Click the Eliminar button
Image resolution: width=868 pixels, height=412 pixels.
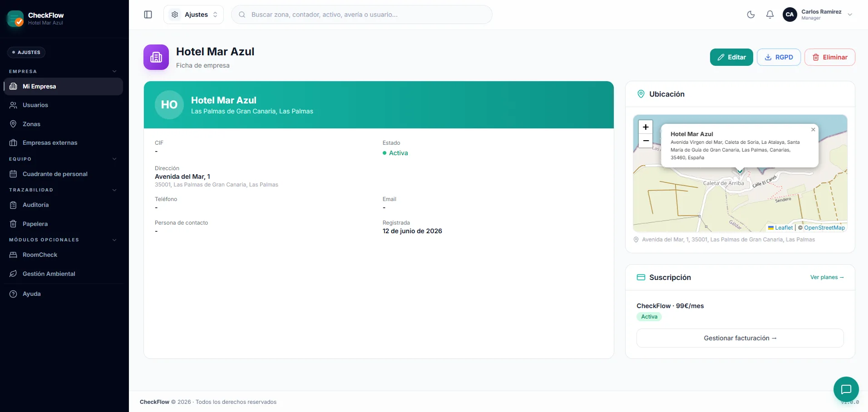click(830, 57)
